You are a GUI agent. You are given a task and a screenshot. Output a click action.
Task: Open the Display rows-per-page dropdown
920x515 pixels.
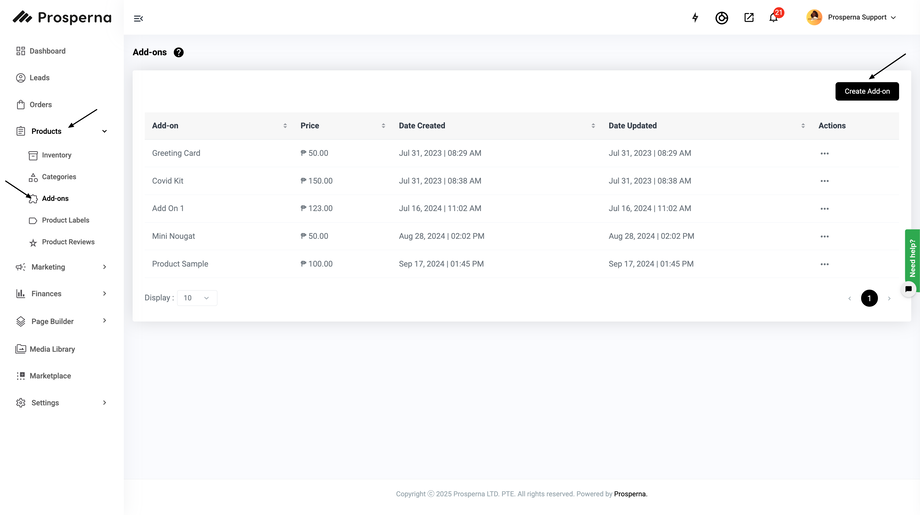197,298
